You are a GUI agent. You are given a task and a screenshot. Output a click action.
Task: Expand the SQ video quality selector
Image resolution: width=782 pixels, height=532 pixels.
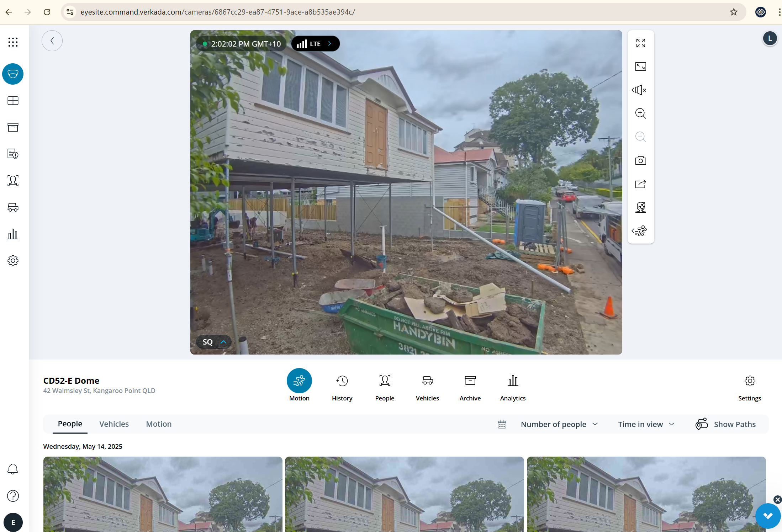point(214,342)
